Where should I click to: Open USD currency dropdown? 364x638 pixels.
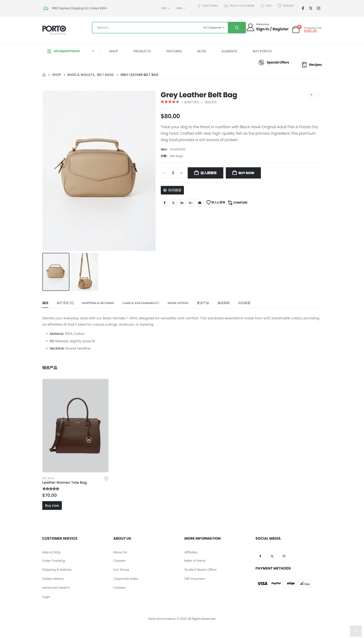coord(166,8)
